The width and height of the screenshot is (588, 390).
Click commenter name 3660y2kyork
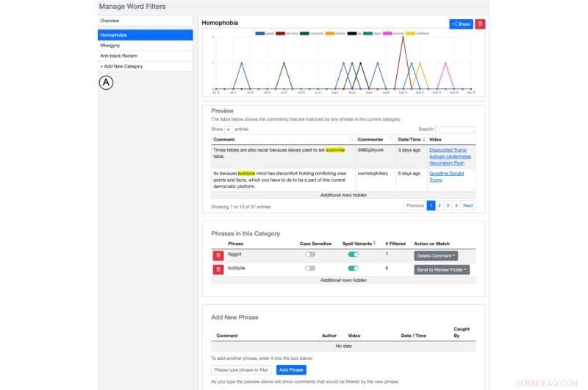click(x=370, y=150)
